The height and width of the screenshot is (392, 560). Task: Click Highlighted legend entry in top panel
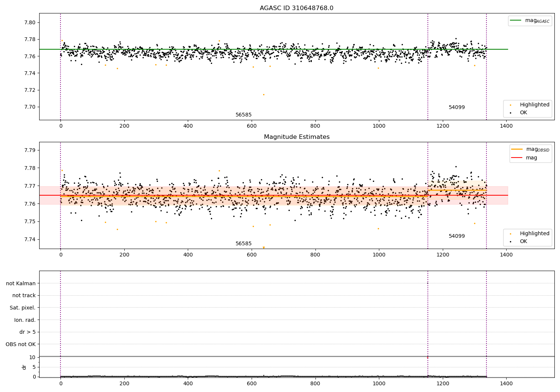click(x=530, y=105)
